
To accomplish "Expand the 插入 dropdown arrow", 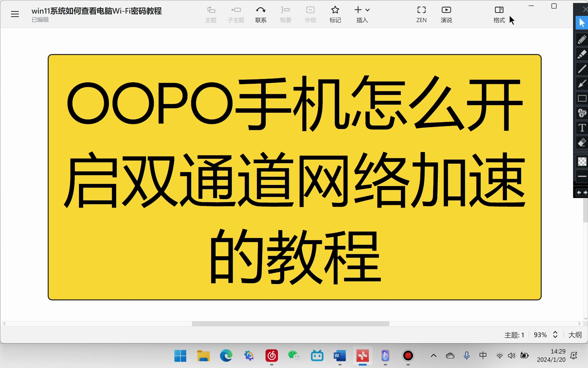I will [368, 10].
